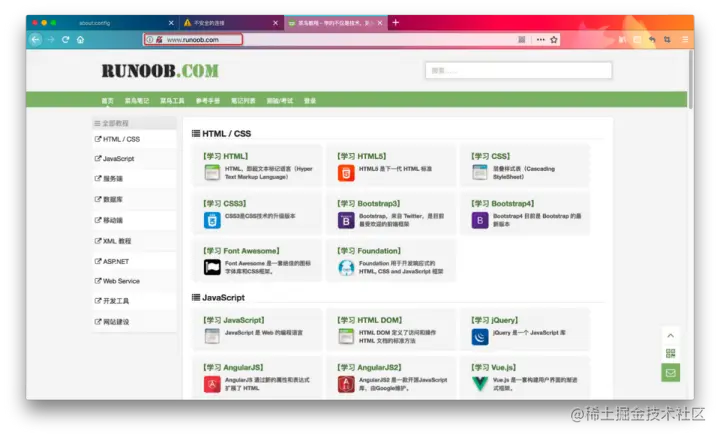Click the AngularJS red logo icon
Image resolution: width=720 pixels, height=437 pixels.
tap(212, 384)
